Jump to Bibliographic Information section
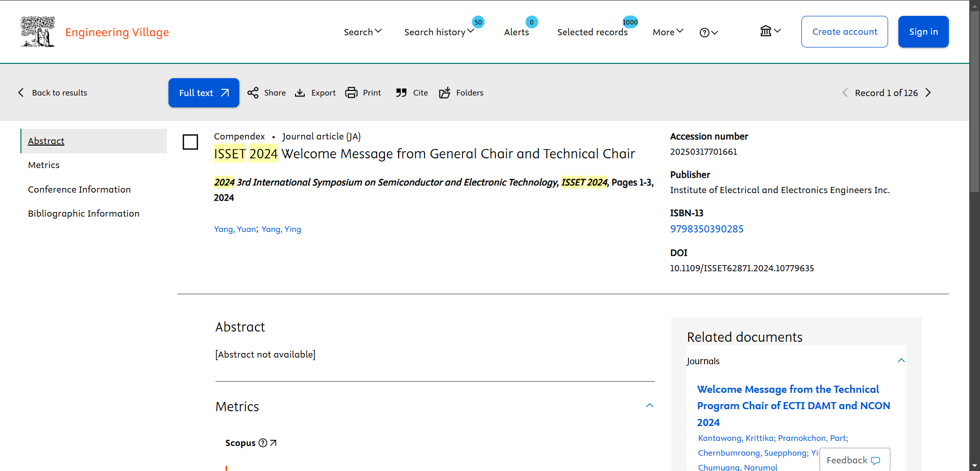980x471 pixels. 84,214
